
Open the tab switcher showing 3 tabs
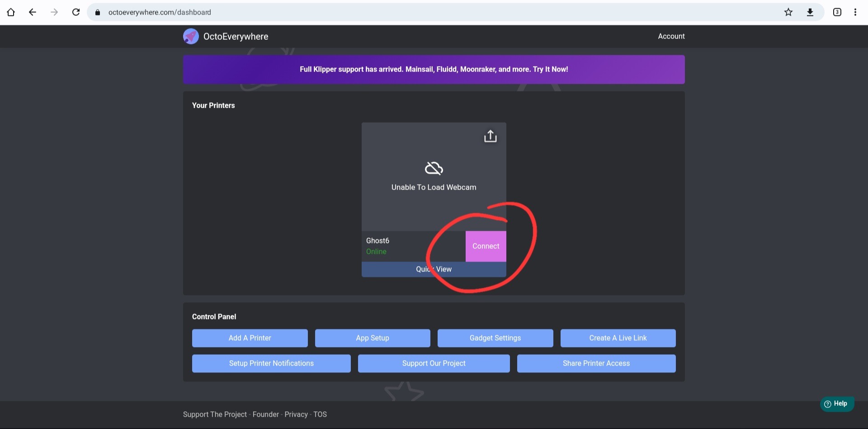(x=837, y=12)
